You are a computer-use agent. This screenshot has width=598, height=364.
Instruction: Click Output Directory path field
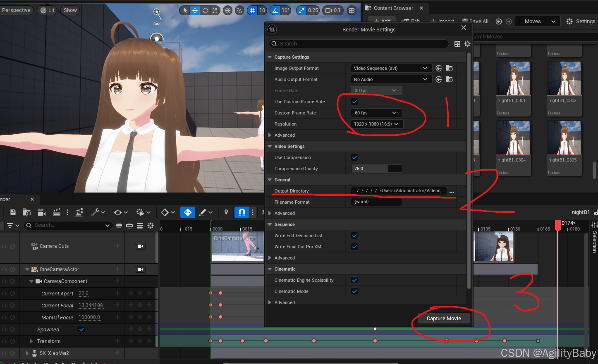[x=399, y=191]
